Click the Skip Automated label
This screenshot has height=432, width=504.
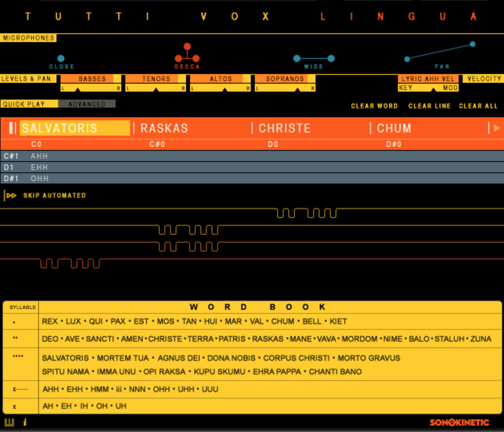[x=54, y=196]
